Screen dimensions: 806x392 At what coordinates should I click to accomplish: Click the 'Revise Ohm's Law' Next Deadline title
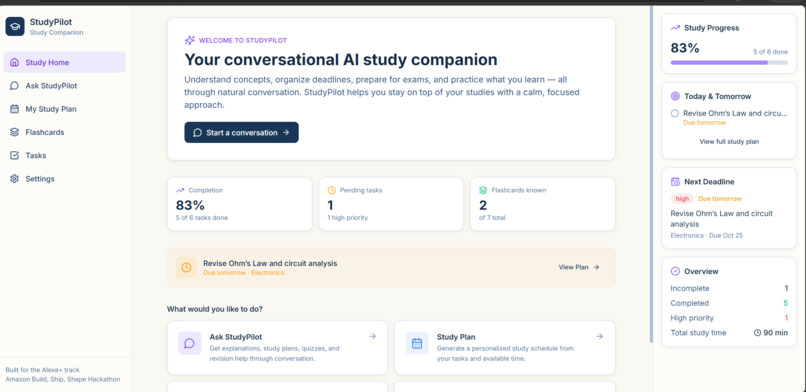click(722, 219)
